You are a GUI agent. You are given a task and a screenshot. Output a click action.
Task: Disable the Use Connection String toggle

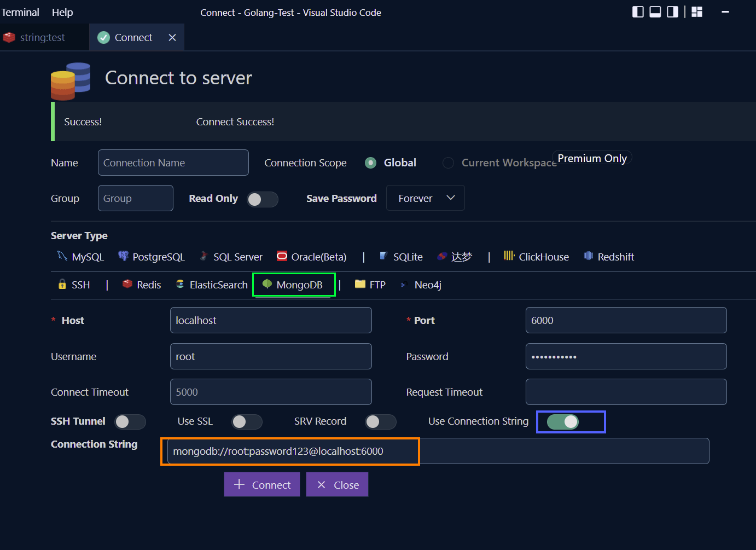coord(571,422)
